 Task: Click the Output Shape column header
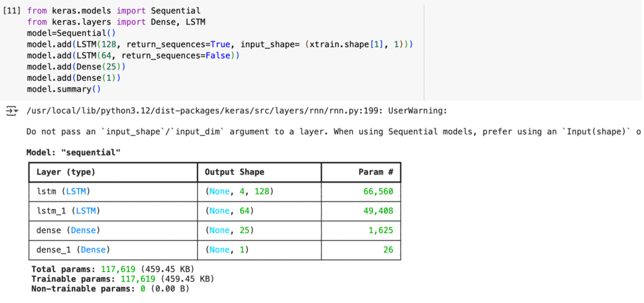coord(235,172)
